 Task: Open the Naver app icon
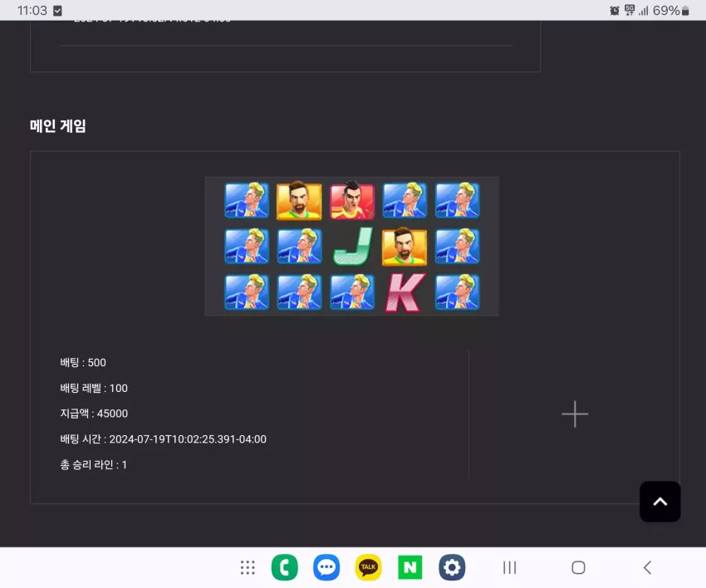click(x=409, y=567)
